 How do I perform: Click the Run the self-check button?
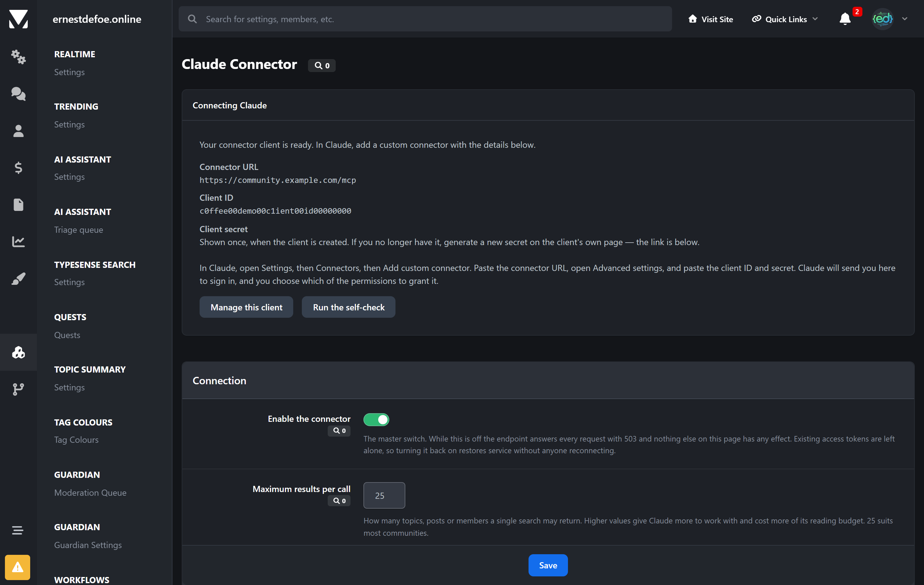pos(348,307)
